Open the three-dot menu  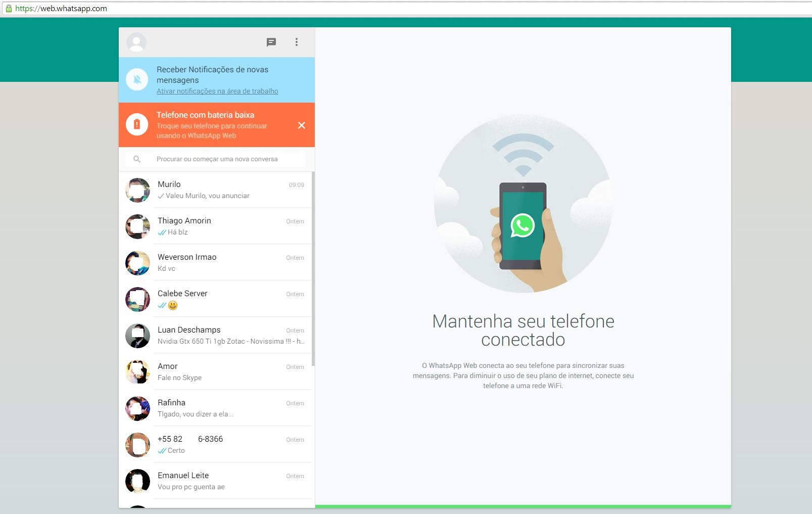coord(297,42)
